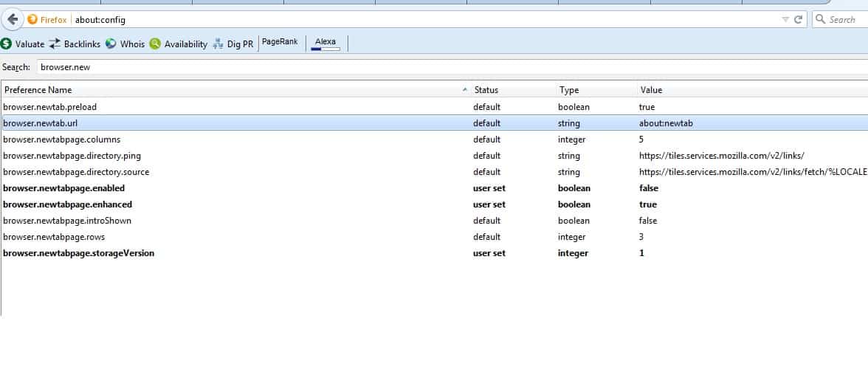
Task: Sort the list by Status column
Action: pyautogui.click(x=486, y=90)
